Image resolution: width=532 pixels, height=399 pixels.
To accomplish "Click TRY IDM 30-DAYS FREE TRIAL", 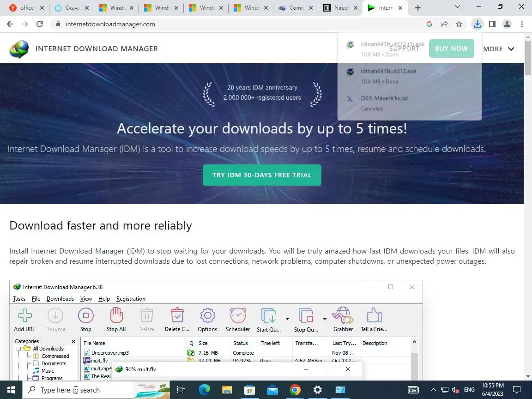I will point(262,175).
